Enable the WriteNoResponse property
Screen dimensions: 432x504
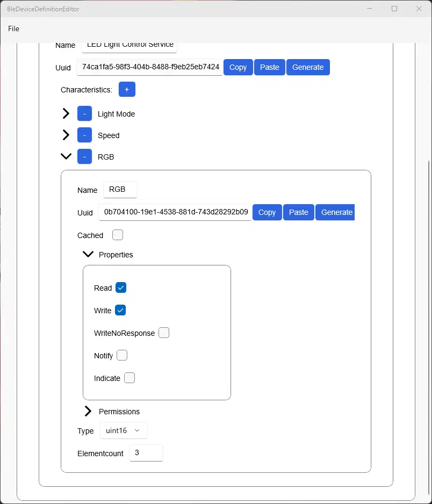point(164,333)
